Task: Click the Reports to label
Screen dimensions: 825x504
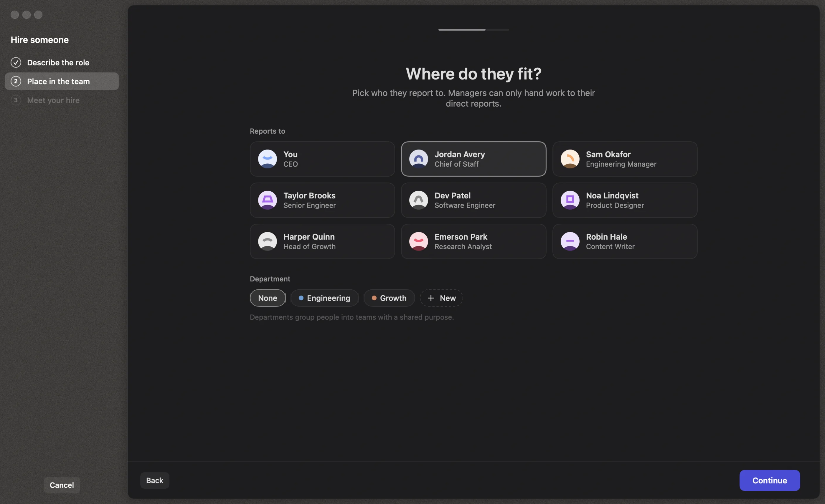Action: tap(267, 131)
